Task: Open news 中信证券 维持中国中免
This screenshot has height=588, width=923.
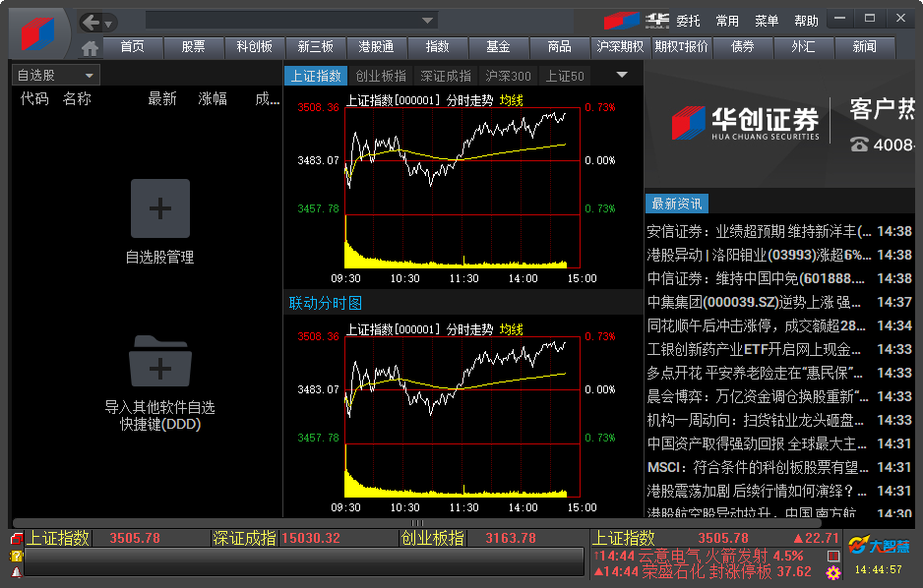Action: 780,278
